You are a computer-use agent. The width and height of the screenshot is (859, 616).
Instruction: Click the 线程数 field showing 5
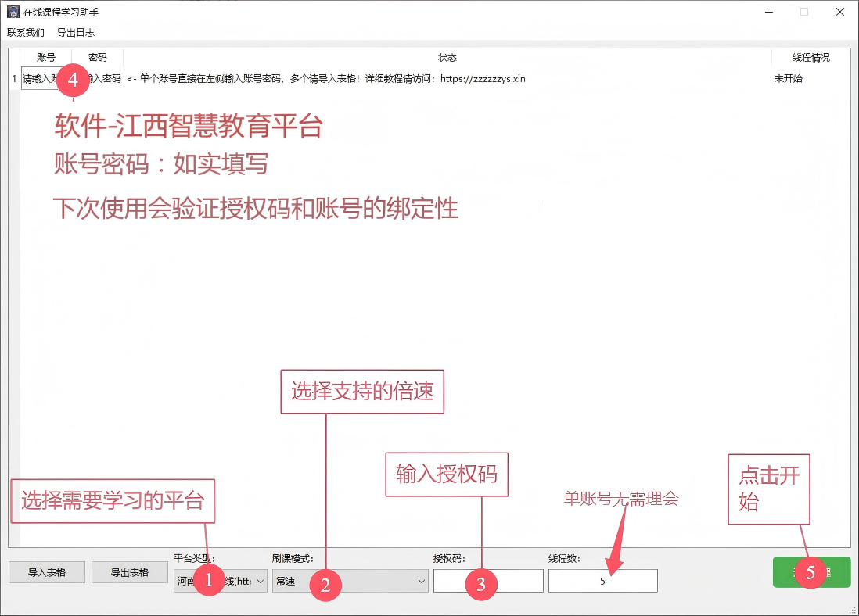coord(602,581)
